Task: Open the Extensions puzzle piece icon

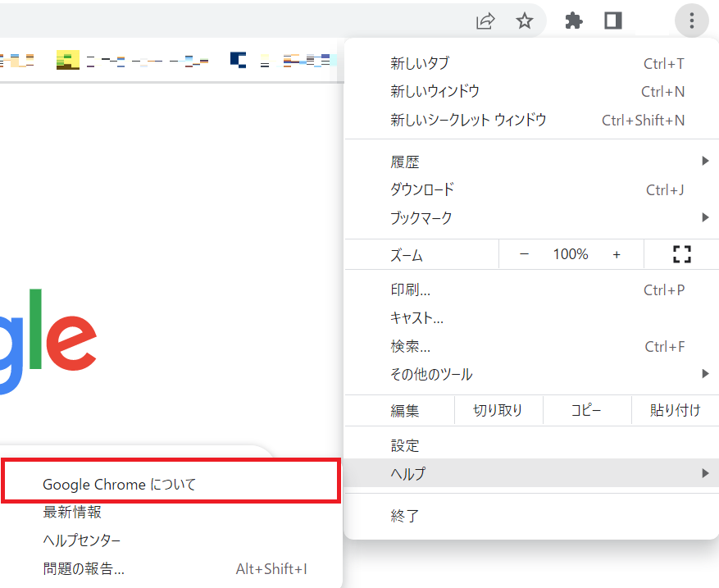Action: 572,21
